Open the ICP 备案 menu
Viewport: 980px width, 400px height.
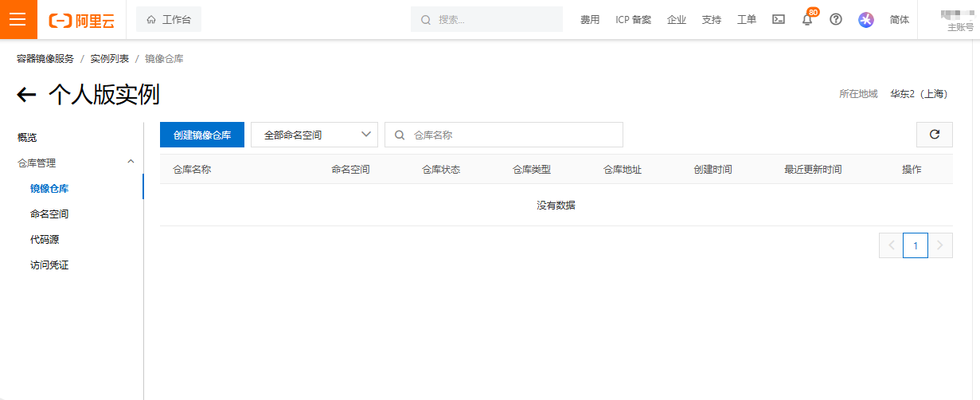click(x=634, y=20)
